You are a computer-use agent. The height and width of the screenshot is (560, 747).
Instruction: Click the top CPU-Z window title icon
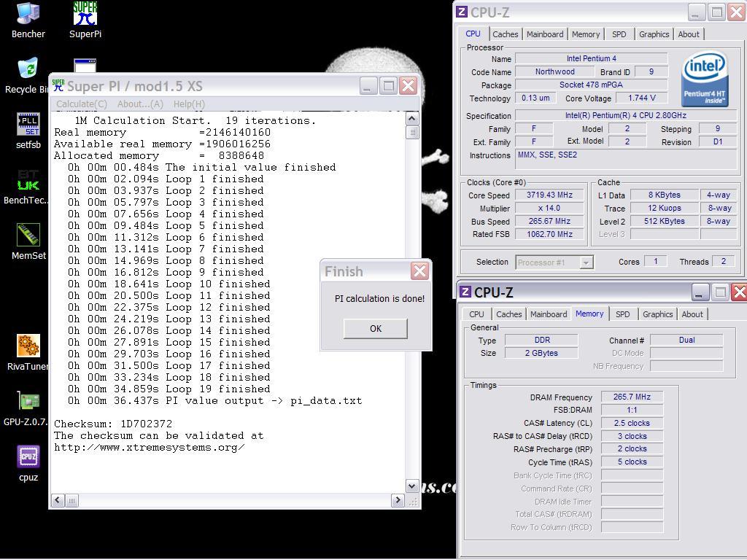(x=462, y=12)
